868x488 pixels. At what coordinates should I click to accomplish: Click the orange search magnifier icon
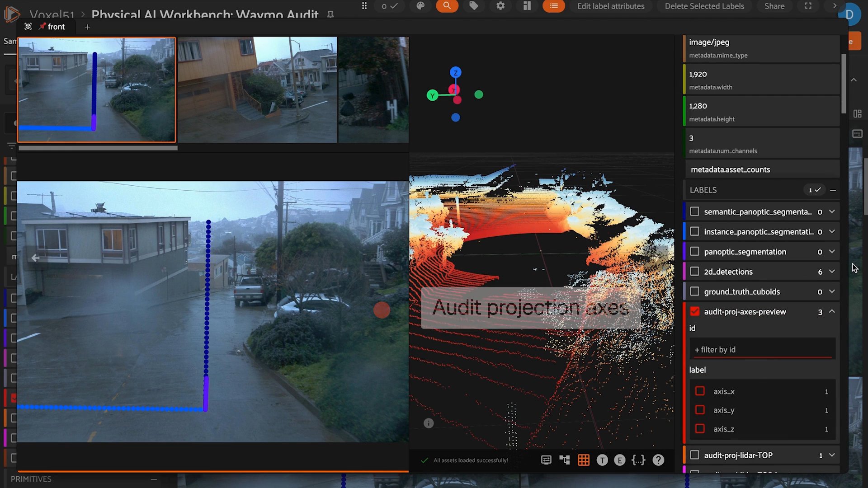[x=447, y=6]
